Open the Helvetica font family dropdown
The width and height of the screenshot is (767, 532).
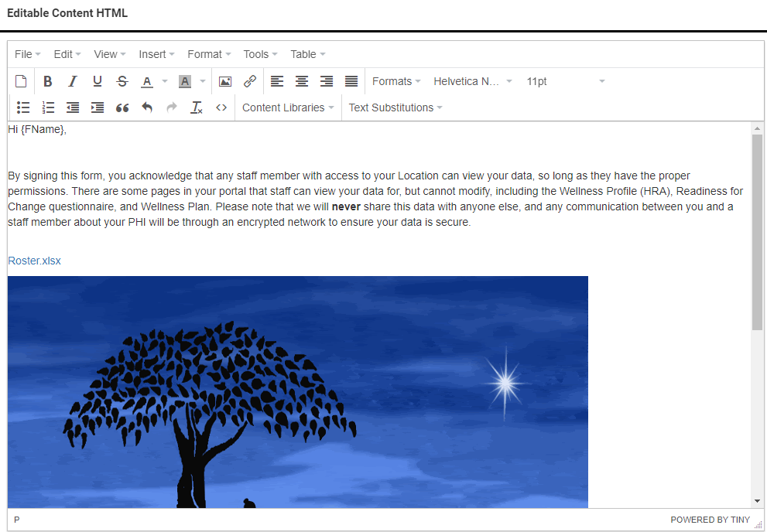pos(472,81)
